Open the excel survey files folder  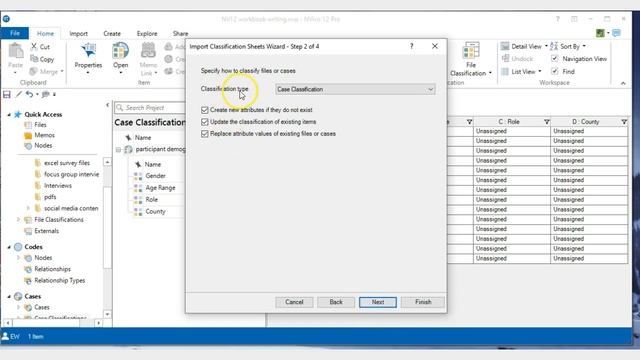coord(67,162)
